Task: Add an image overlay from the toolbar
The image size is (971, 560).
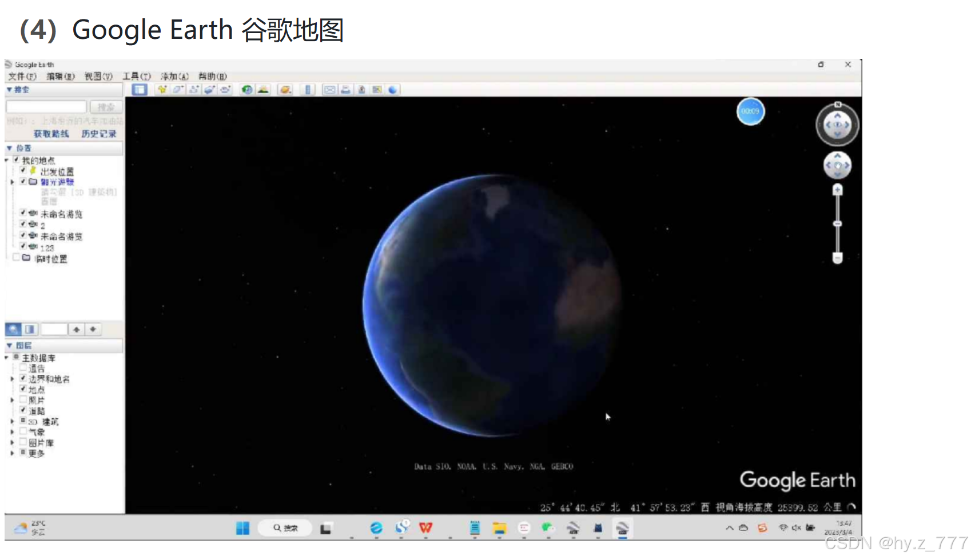Action: [210, 90]
